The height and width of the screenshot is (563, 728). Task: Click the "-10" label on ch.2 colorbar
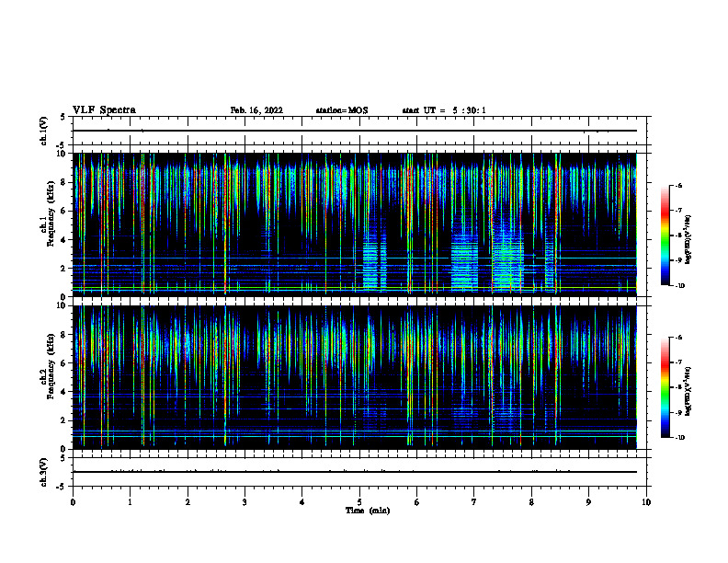pos(678,438)
